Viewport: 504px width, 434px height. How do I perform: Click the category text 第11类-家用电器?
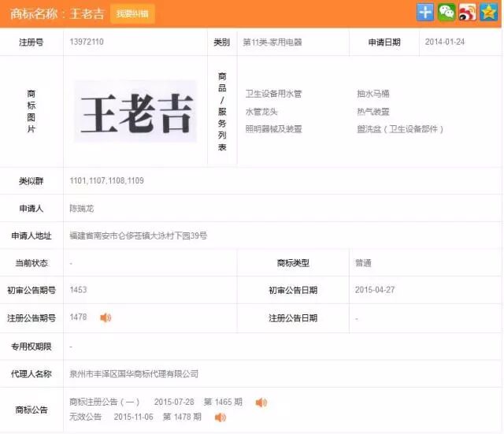coord(272,42)
